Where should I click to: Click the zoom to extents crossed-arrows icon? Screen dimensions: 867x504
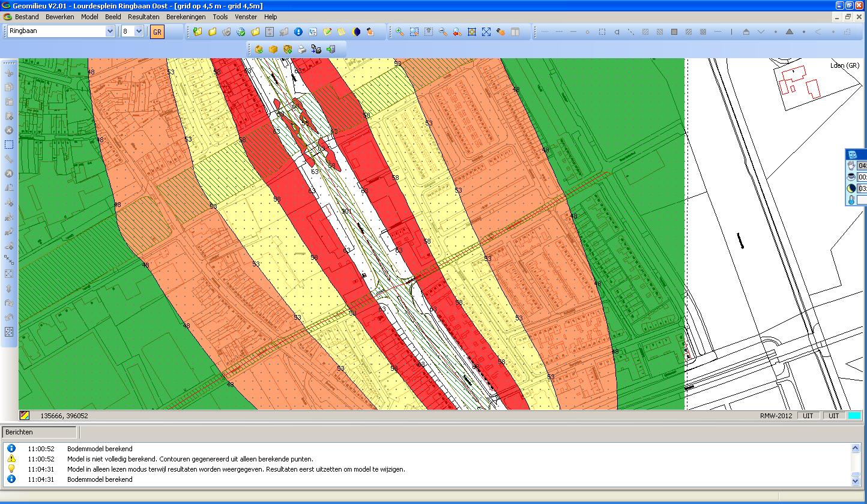coord(486,32)
